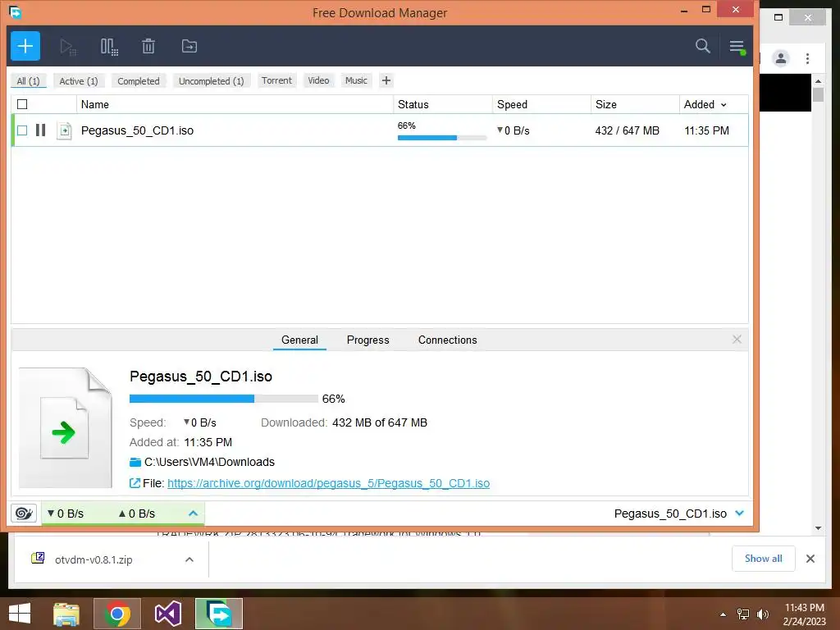This screenshot has height=630, width=840.
Task: Click the C:\Users\VM4\Downloads path text
Action: (x=209, y=462)
